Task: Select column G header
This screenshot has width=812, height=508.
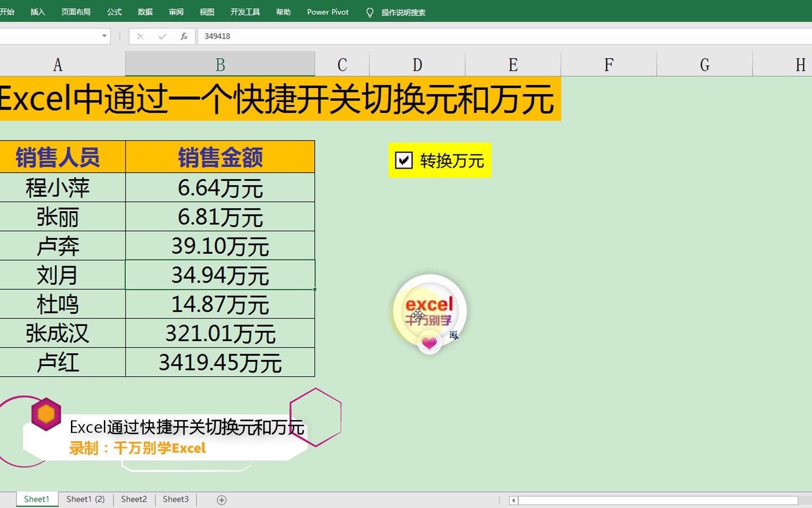Action: coord(705,64)
